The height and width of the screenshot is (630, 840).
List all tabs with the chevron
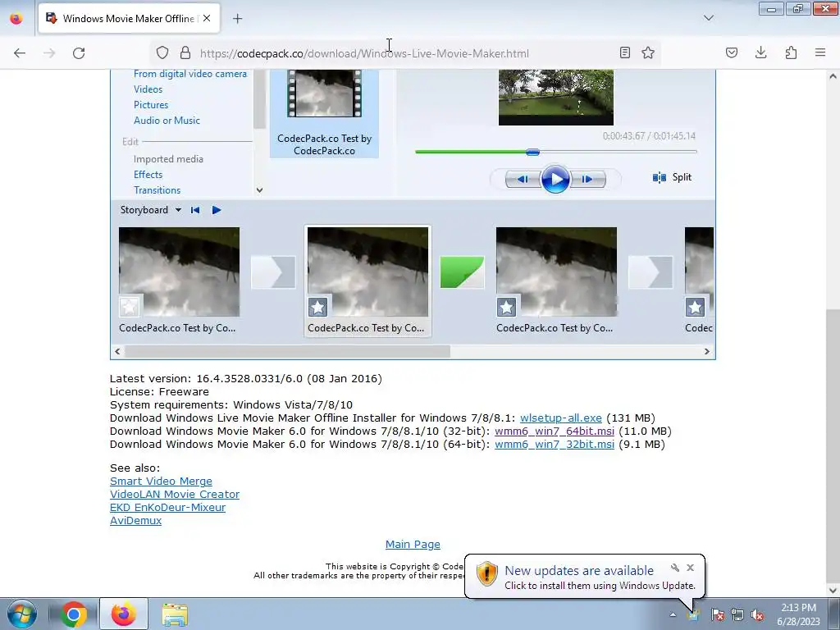(x=709, y=18)
